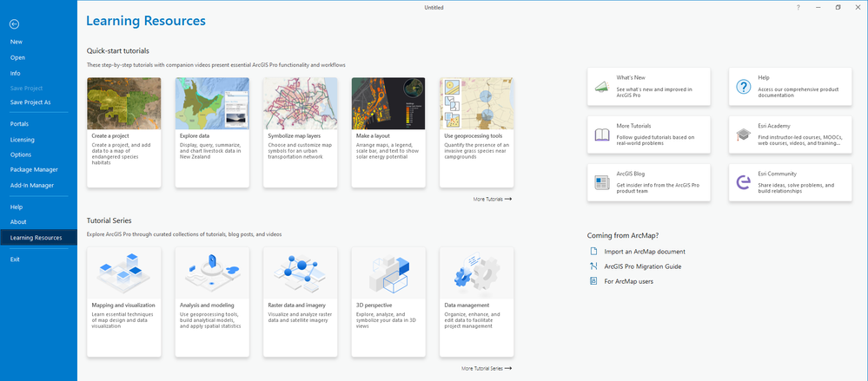Click the Learning Resources page heading

tap(146, 21)
